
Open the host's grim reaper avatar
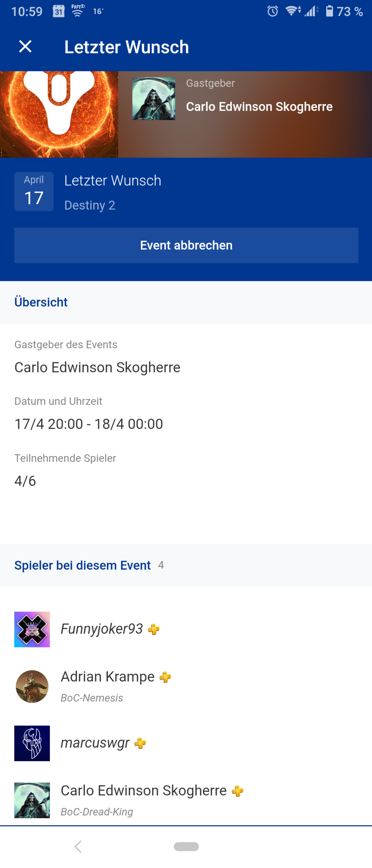[x=153, y=99]
